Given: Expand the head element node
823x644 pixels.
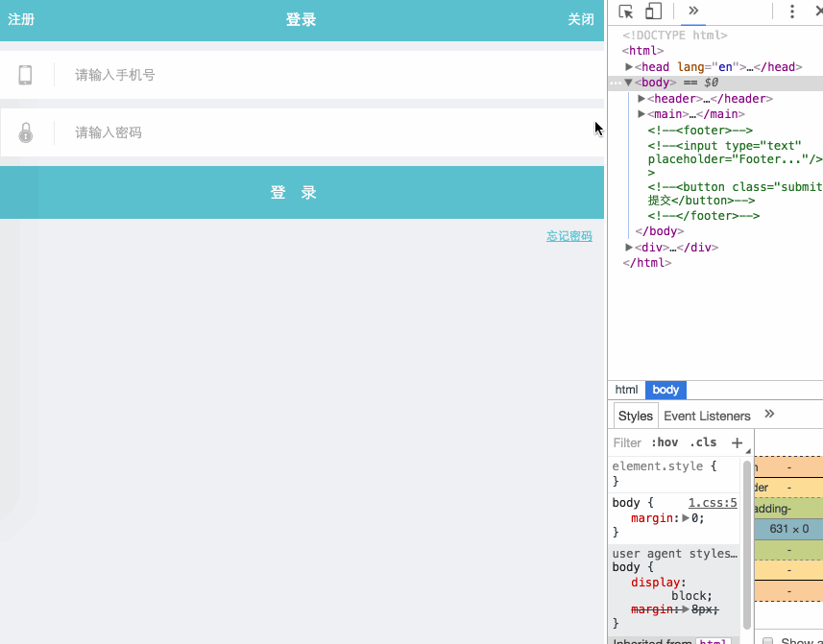Looking at the screenshot, I should pyautogui.click(x=628, y=66).
